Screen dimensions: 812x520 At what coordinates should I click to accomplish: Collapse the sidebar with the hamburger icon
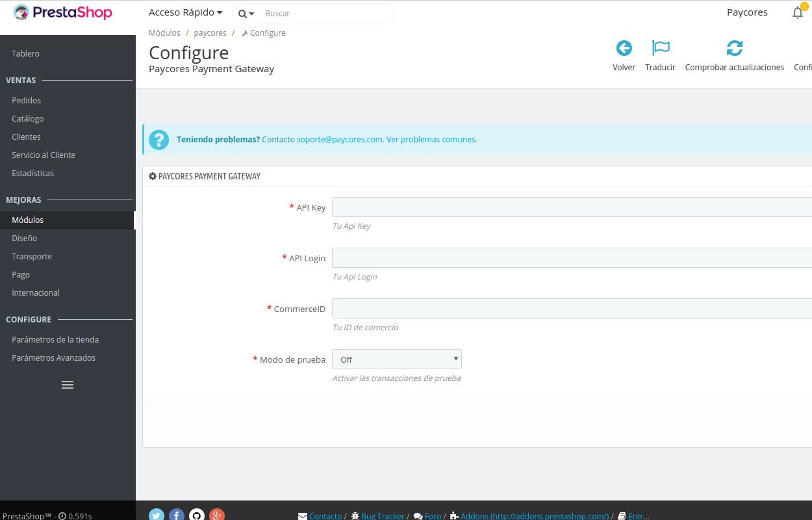tap(68, 385)
